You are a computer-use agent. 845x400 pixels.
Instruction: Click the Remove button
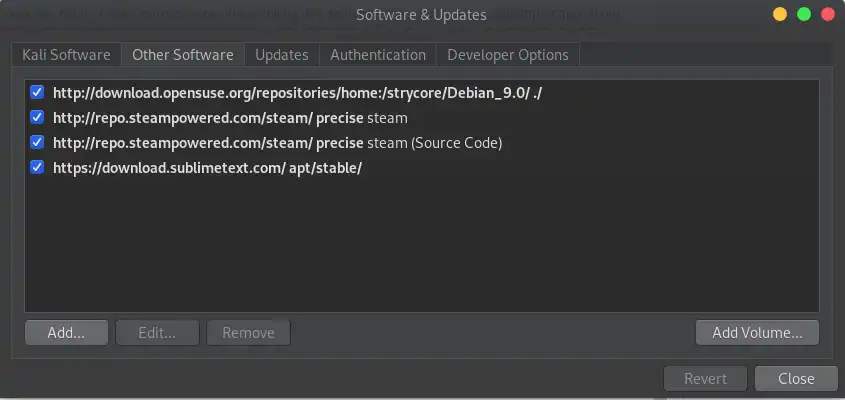(248, 333)
